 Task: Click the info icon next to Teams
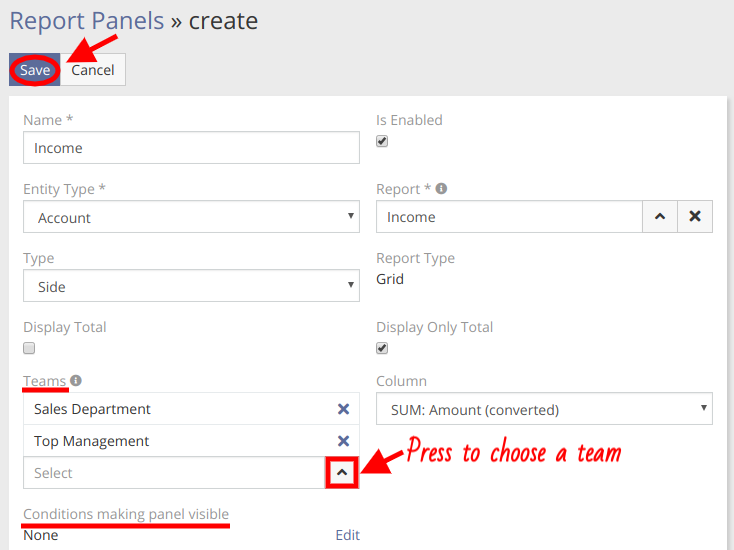(x=76, y=381)
